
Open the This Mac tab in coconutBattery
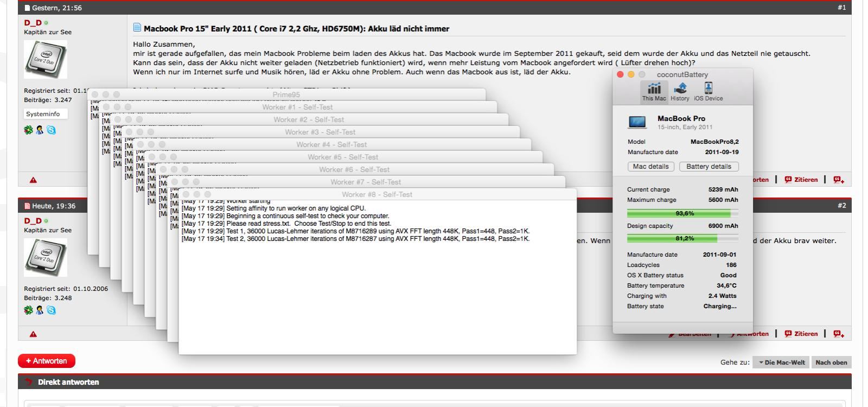point(654,91)
